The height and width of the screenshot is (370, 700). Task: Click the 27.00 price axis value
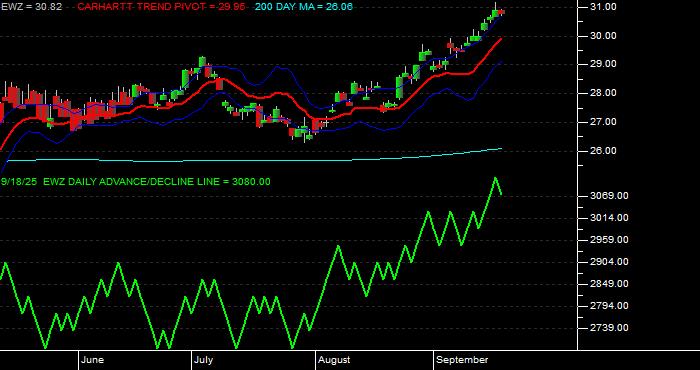click(x=604, y=122)
